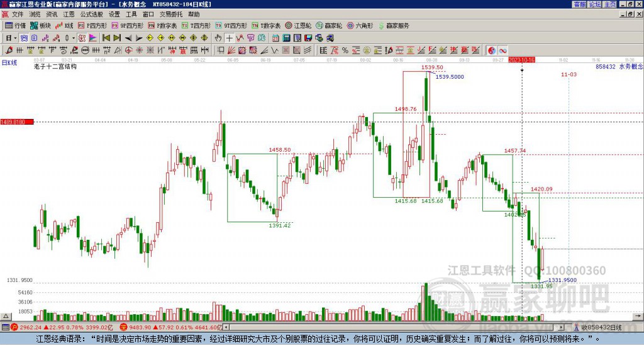644x345 pixels.
Task: Click the up-triangle button at chart bottom-left
Action: (6, 316)
